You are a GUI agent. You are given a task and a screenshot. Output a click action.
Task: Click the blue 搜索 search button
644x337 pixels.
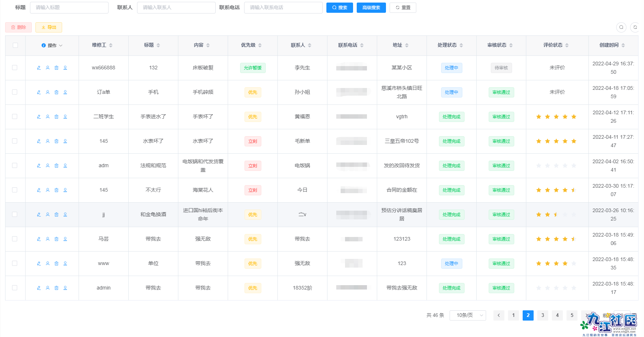(x=339, y=8)
